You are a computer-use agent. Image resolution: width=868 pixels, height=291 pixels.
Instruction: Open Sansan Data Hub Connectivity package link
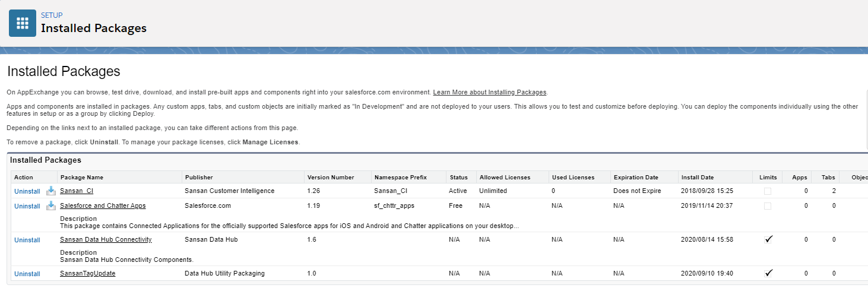(x=106, y=239)
